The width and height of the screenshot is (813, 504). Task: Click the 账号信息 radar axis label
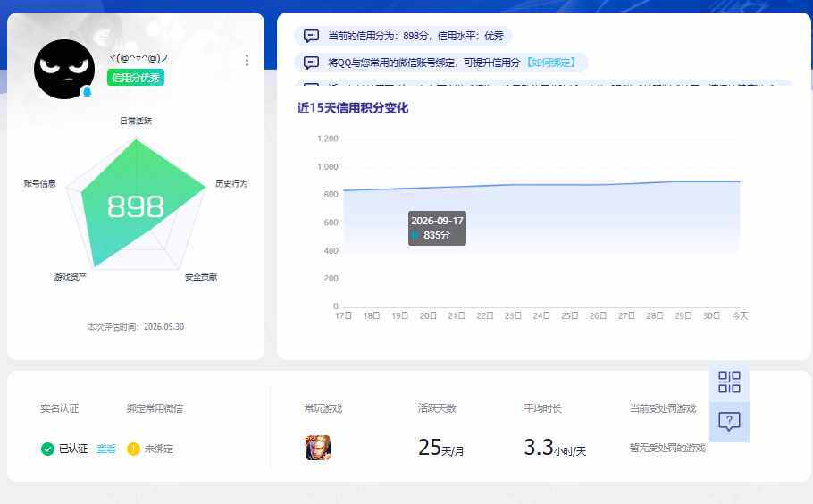point(40,183)
